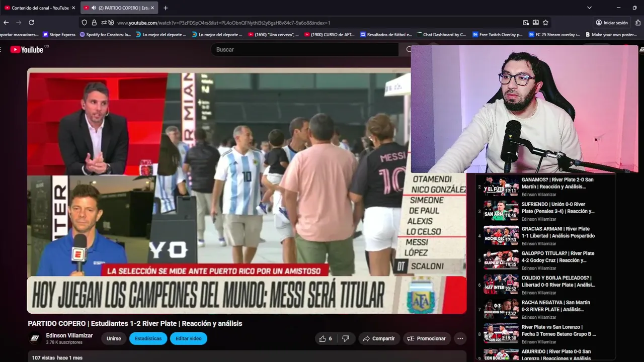This screenshot has width=644, height=362.
Task: Go back to the previous page
Action: 6,23
